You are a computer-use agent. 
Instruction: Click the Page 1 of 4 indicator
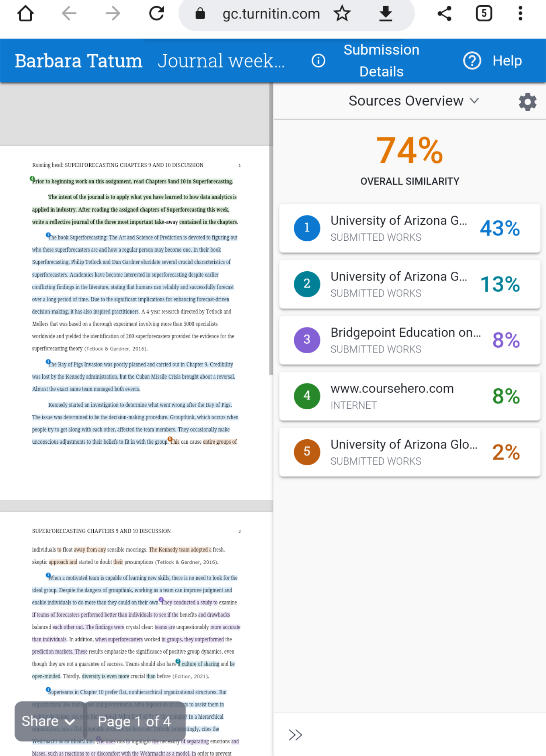(135, 721)
